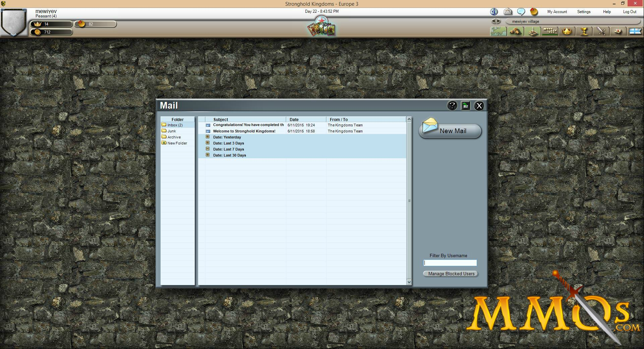Click the 6/11/2015 19:24 date cell

pos(301,125)
